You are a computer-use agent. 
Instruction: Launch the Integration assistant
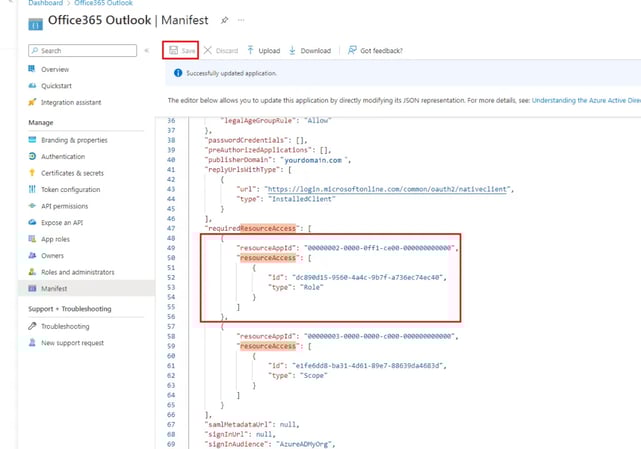pos(71,102)
